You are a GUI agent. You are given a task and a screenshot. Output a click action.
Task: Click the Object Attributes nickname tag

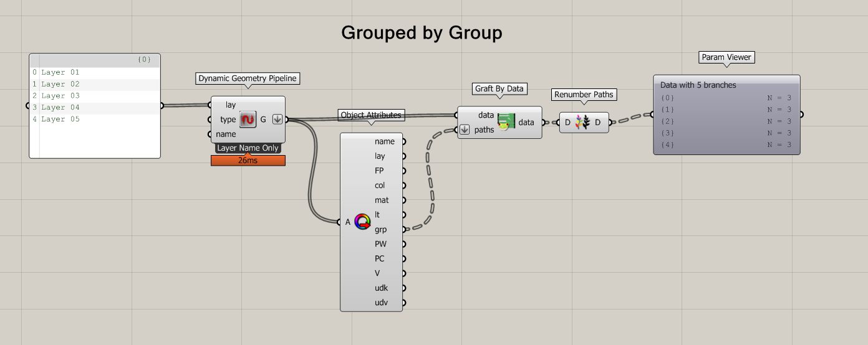[372, 115]
